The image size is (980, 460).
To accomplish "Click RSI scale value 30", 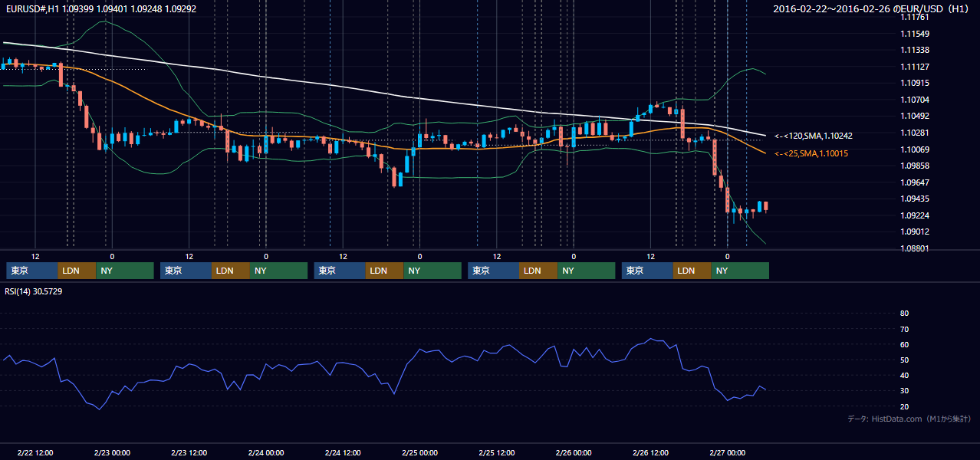I will [x=904, y=391].
